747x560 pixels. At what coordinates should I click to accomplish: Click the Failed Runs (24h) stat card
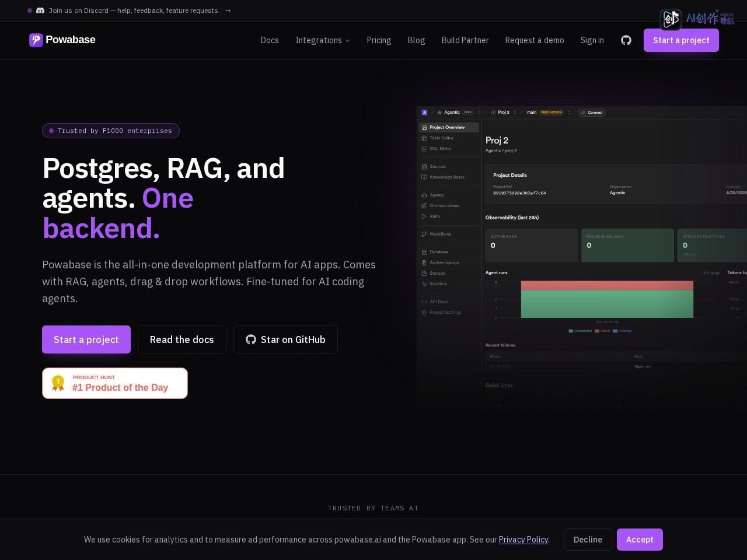point(627,245)
